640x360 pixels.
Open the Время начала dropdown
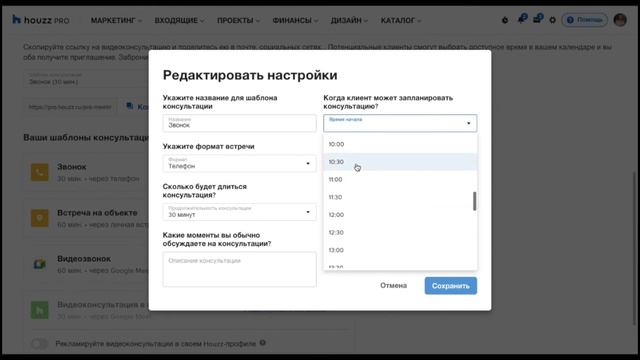400,123
